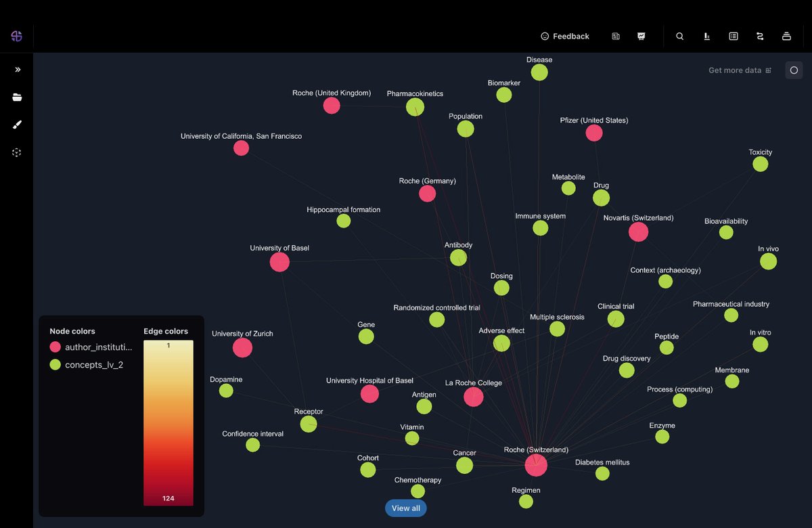Open the presentation chart icon
The image size is (812, 528).
641,37
